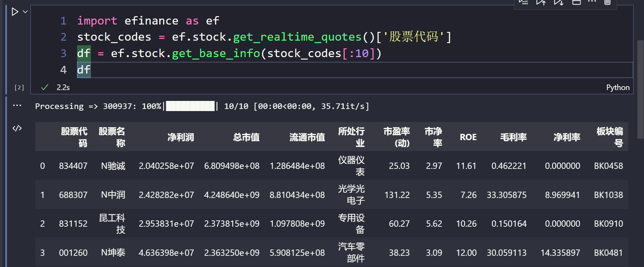The height and width of the screenshot is (267, 644).
Task: Execute this cell and below
Action: [559, 2]
